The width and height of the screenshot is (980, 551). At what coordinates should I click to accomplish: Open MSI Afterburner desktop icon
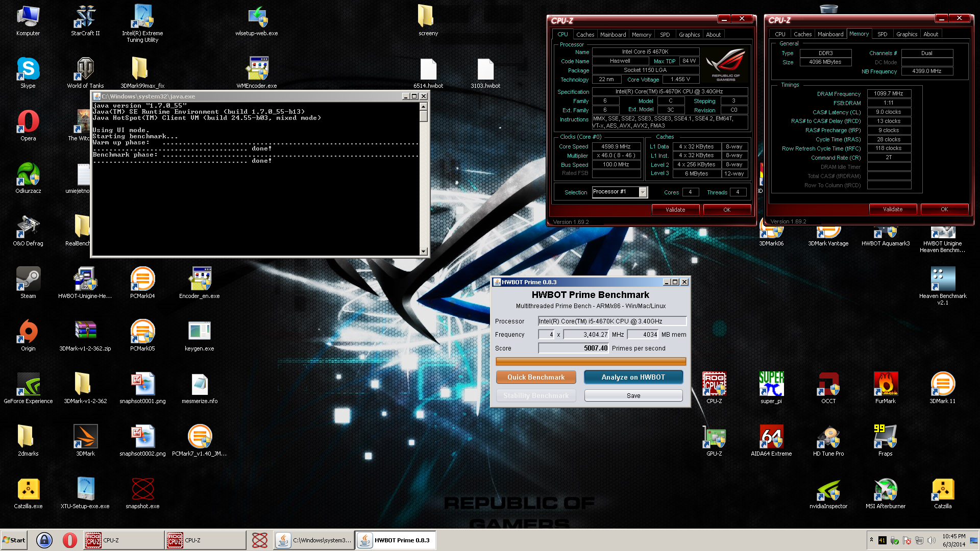pyautogui.click(x=886, y=493)
